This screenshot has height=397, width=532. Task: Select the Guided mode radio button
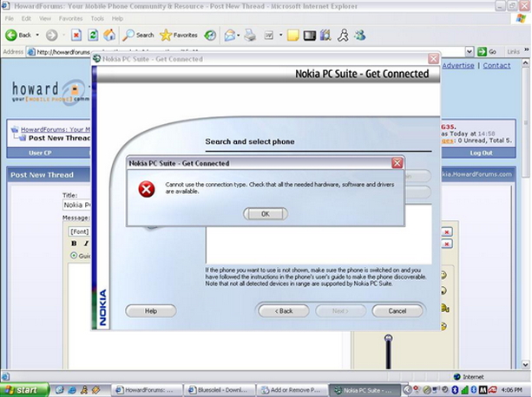click(74, 256)
